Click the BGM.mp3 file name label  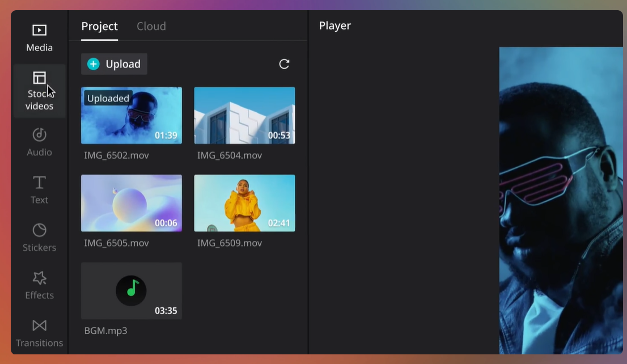(x=105, y=331)
